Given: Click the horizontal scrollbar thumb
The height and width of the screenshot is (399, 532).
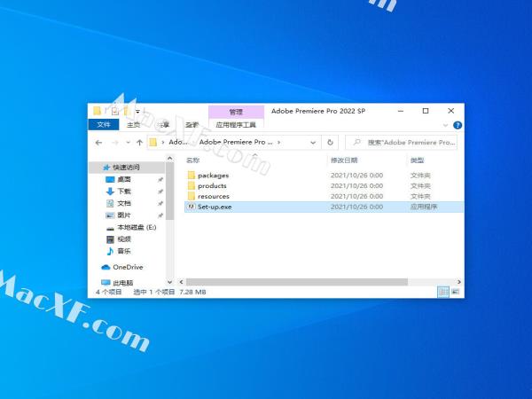Looking at the screenshot, I should point(297,282).
